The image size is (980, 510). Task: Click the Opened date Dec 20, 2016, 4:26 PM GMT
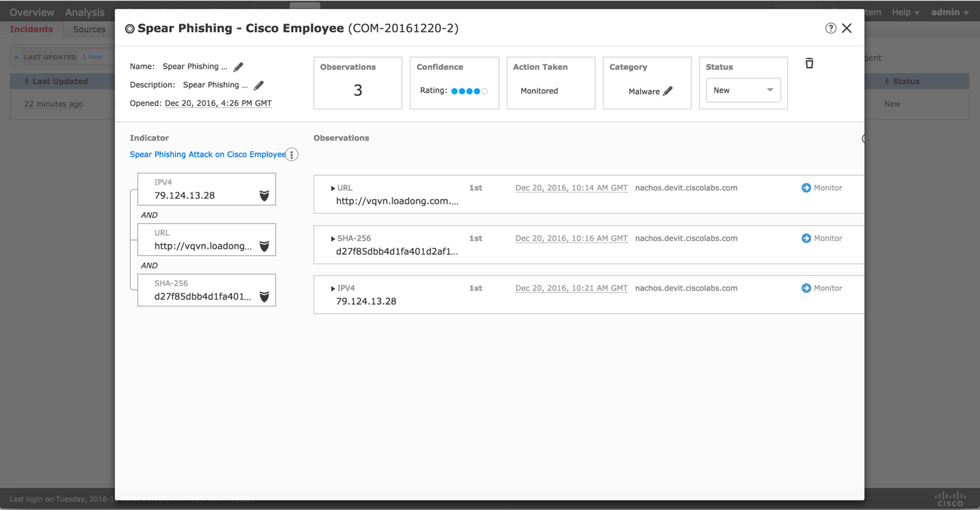(218, 103)
